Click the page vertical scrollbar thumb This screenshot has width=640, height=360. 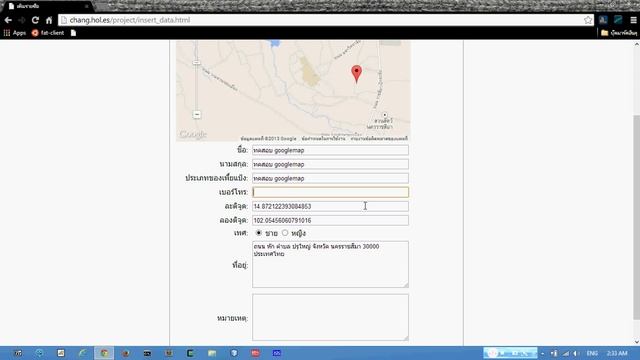point(636,217)
